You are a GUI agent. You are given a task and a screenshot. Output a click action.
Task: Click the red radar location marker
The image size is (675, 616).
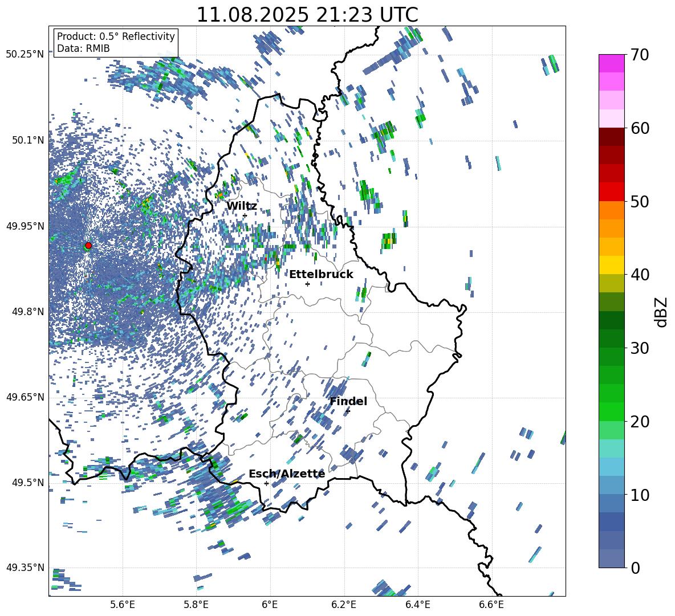pos(88,246)
